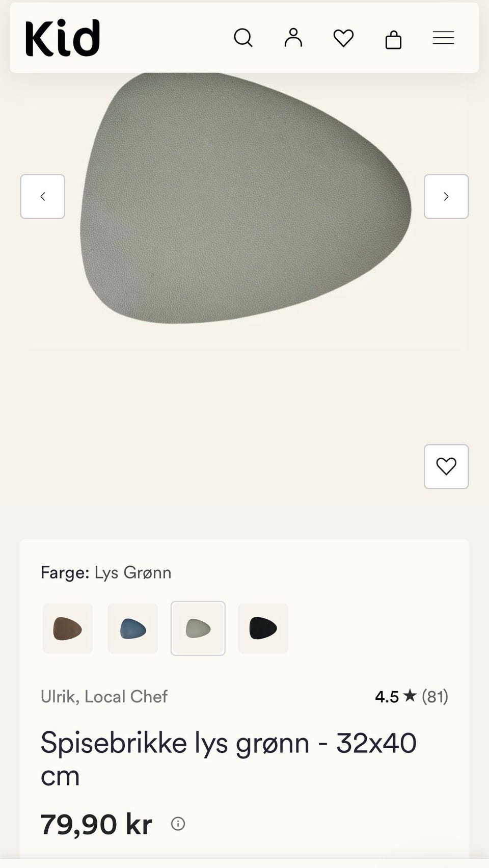Open the 4.5 star reviews (81)

(412, 696)
